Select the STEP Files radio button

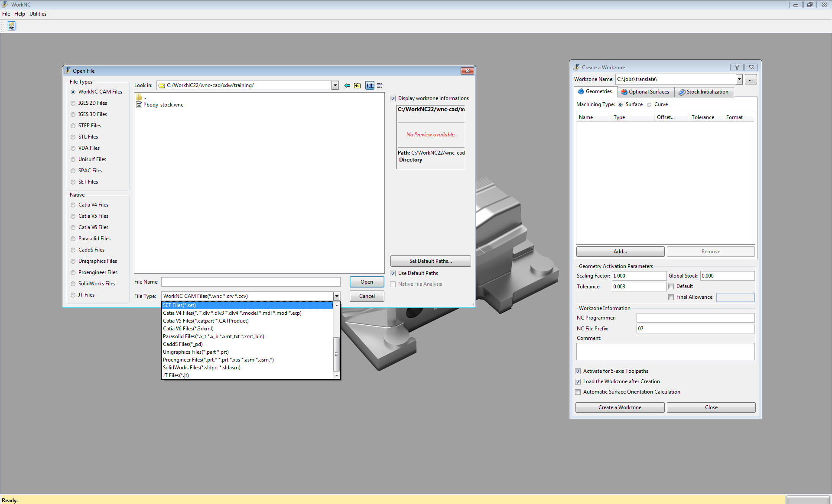point(73,126)
